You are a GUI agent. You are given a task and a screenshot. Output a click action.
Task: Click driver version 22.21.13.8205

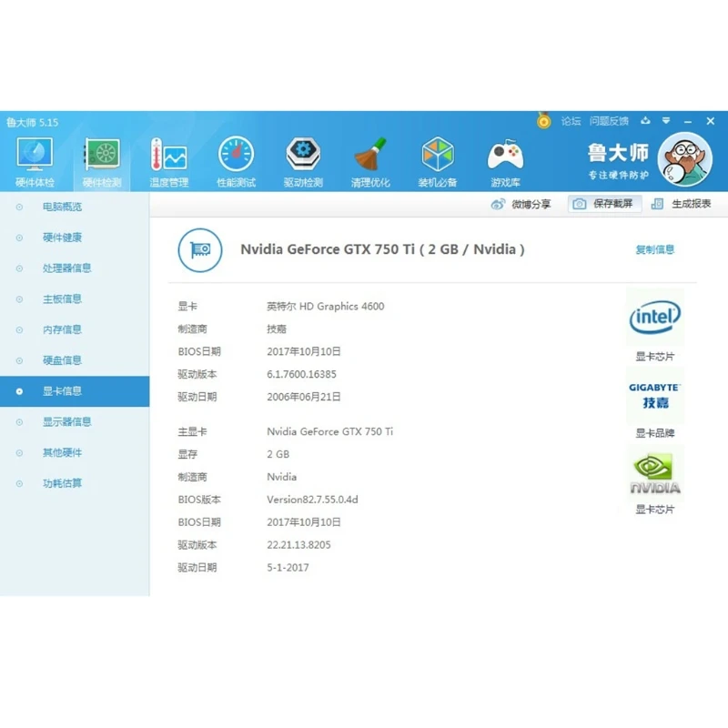(x=298, y=545)
